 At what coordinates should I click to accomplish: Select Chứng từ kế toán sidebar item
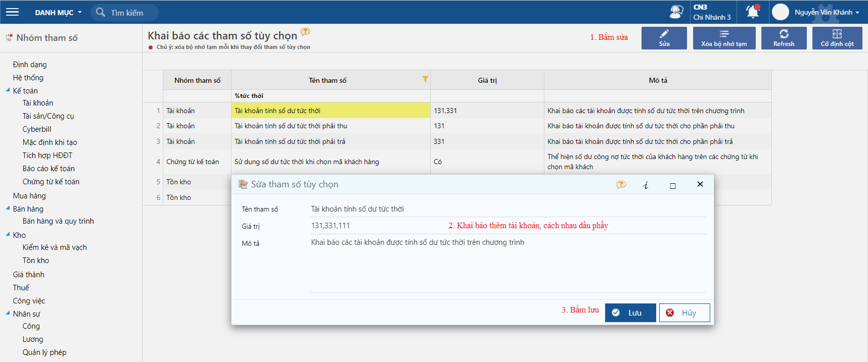(x=51, y=182)
